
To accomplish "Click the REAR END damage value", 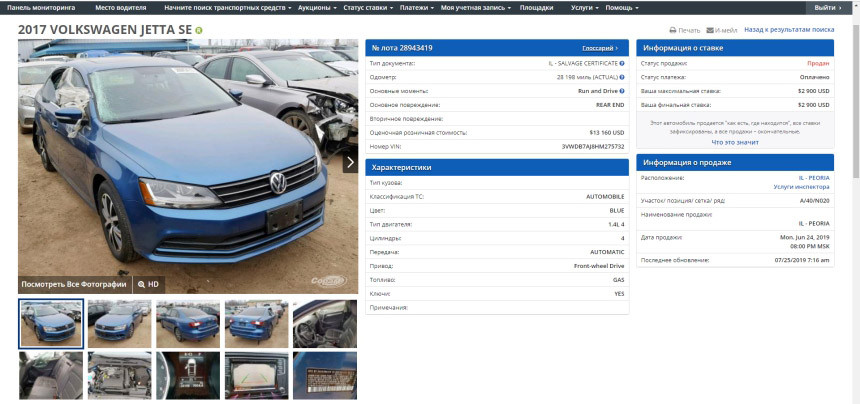I will (610, 105).
